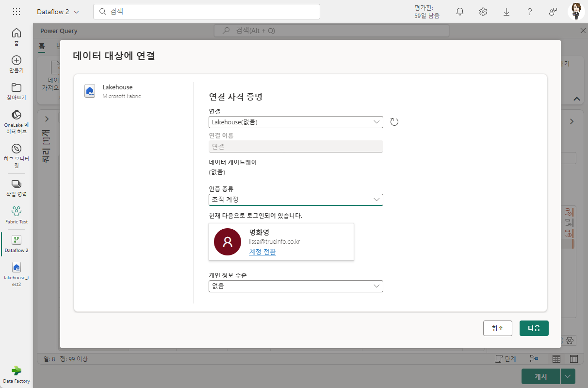
Task: Click the schema view icon in status bar
Action: click(574, 359)
